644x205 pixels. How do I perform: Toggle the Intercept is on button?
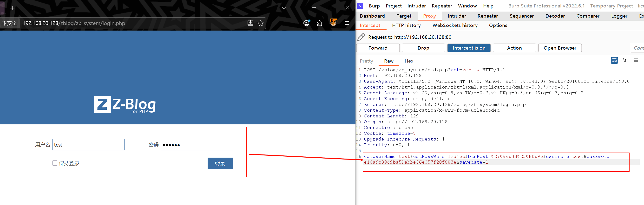tap(469, 48)
